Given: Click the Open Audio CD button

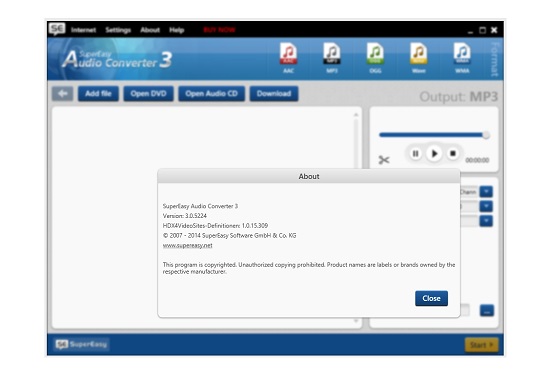Looking at the screenshot, I should [x=212, y=94].
